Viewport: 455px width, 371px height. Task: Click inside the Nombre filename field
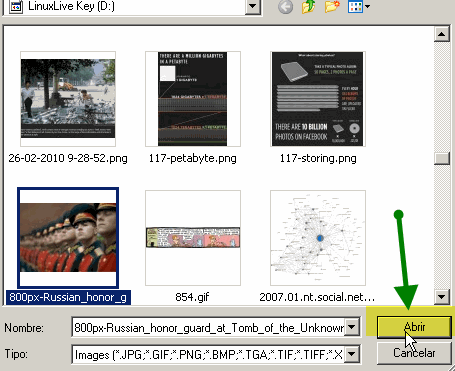pos(209,328)
